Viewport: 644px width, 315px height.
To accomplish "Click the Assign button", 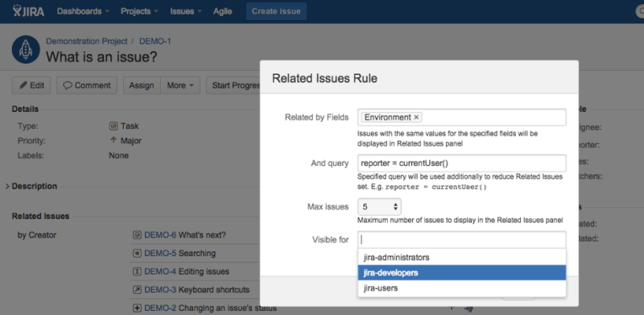I will coord(142,85).
